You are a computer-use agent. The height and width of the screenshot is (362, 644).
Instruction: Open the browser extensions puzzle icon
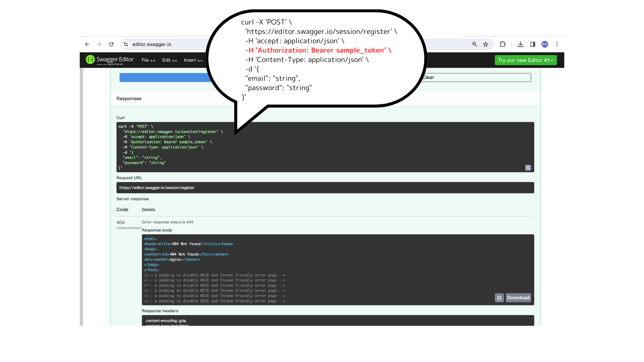coord(502,44)
